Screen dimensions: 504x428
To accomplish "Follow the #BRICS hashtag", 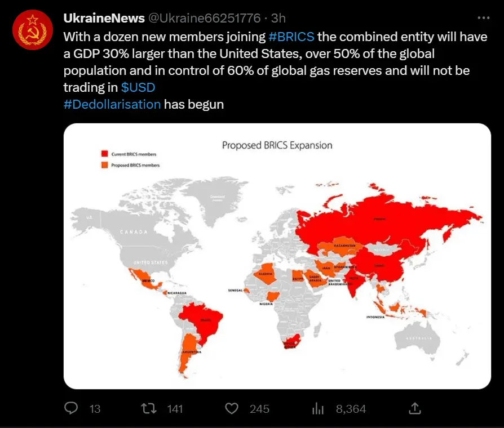I will click(291, 37).
